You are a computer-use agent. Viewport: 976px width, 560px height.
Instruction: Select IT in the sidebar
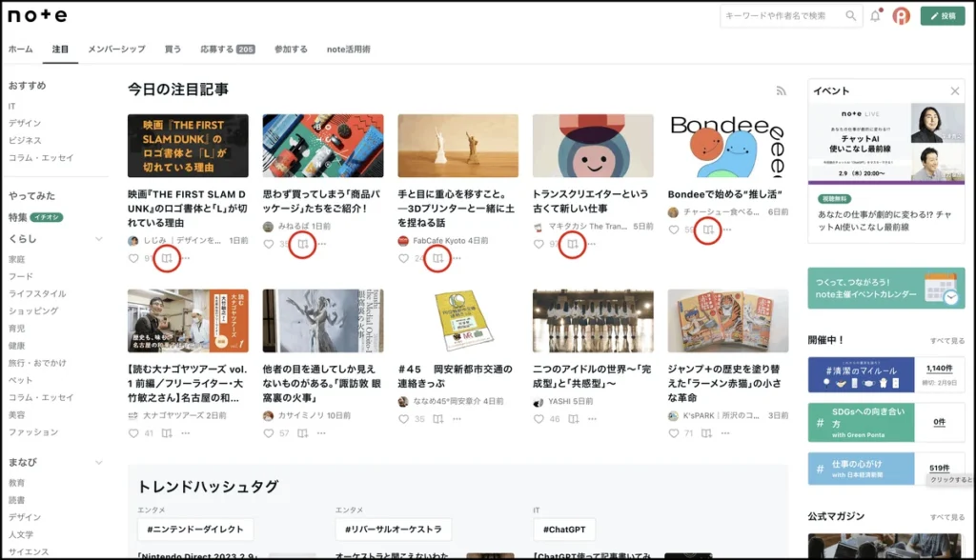click(x=11, y=107)
